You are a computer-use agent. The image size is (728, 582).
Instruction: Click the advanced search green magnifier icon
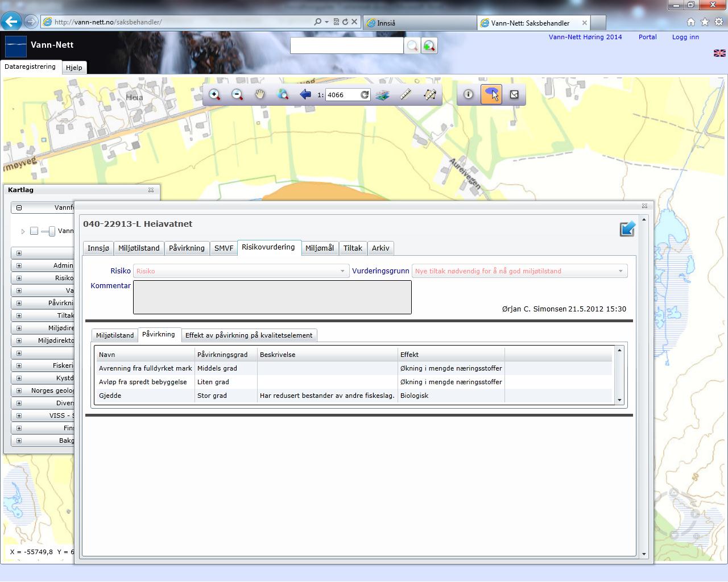(x=429, y=46)
